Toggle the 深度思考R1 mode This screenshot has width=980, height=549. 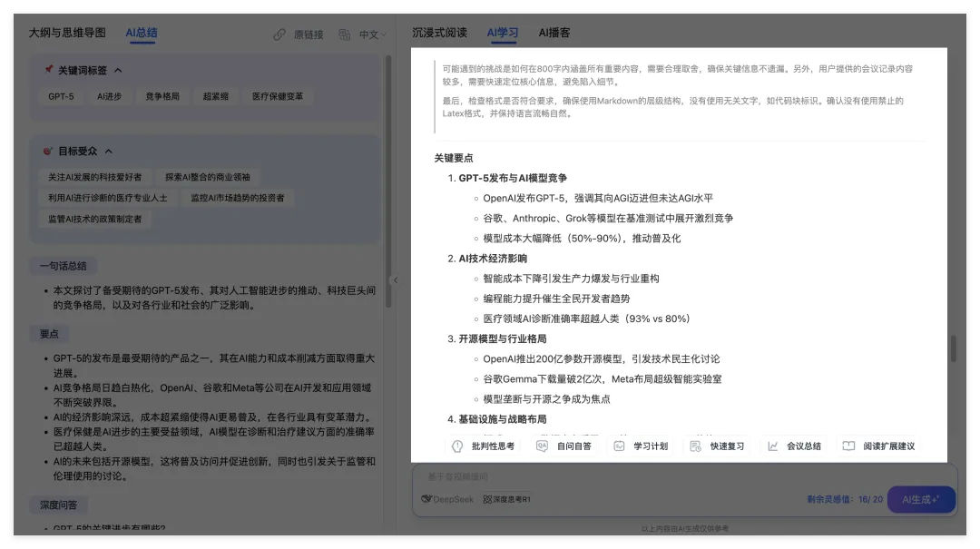click(507, 499)
